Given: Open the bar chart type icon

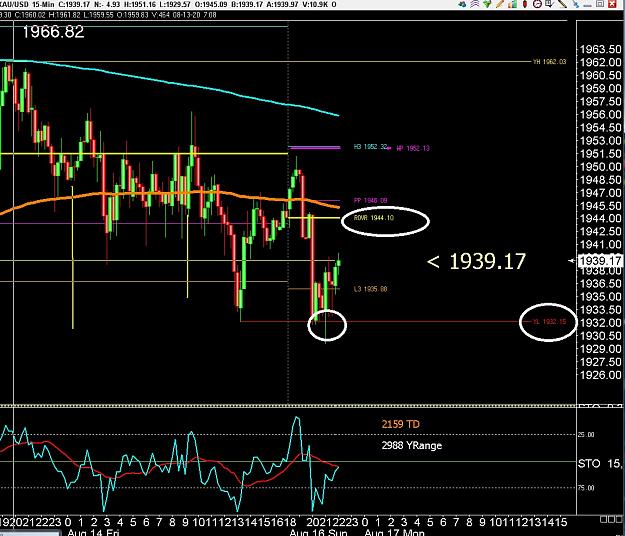Looking at the screenshot, I should pos(513,4).
